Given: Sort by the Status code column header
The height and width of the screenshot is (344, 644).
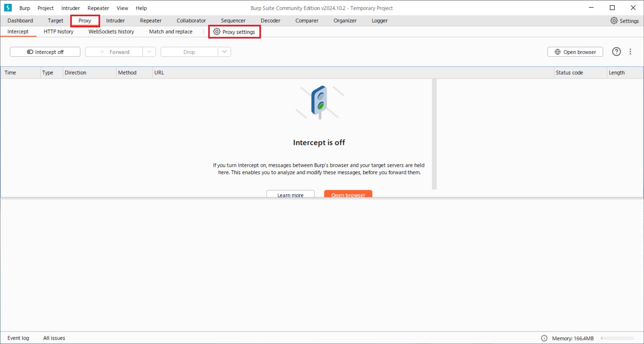Looking at the screenshot, I should (x=580, y=73).
